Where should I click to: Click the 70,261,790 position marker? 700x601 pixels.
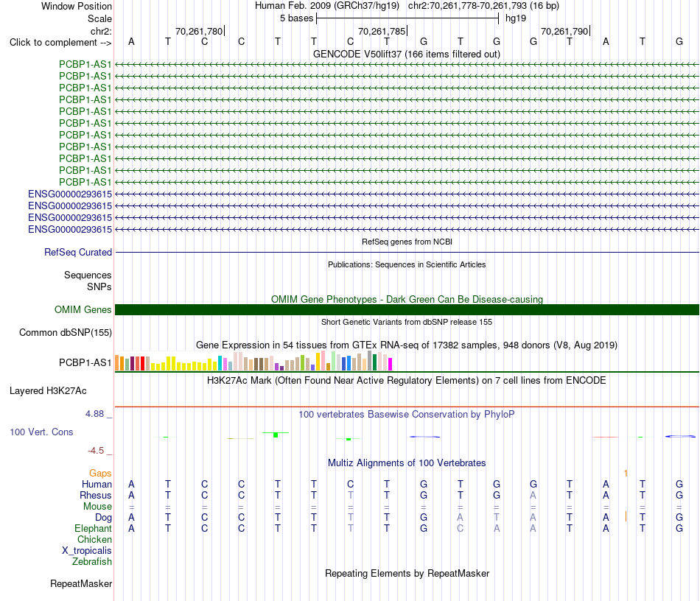point(564,31)
